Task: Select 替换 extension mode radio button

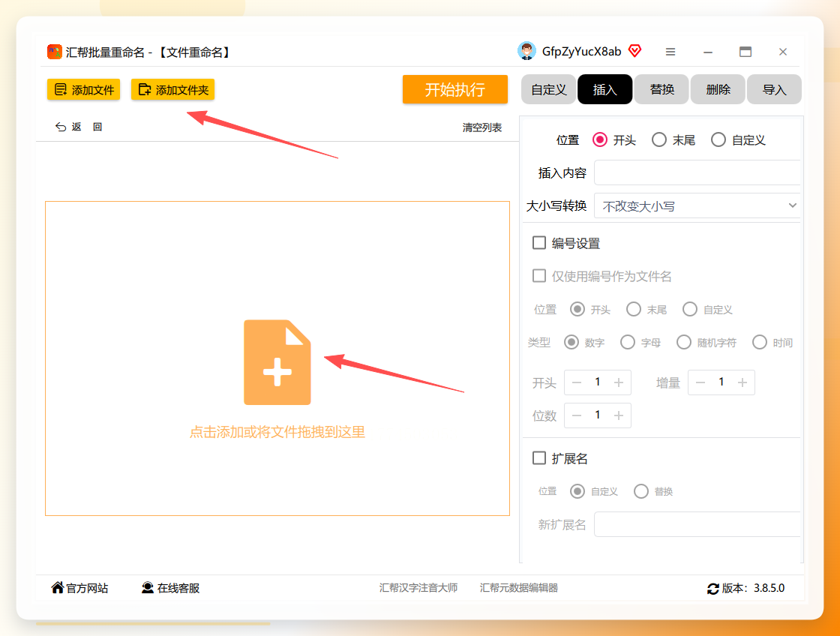Action: point(641,491)
